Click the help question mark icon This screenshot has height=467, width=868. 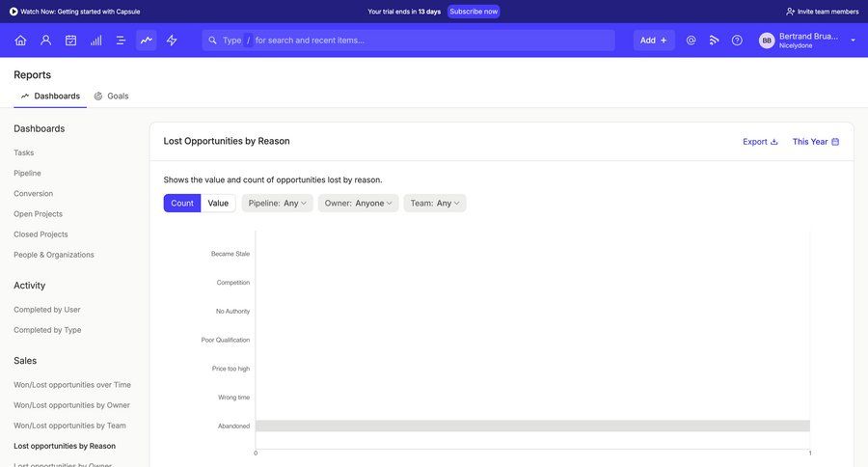click(x=737, y=41)
